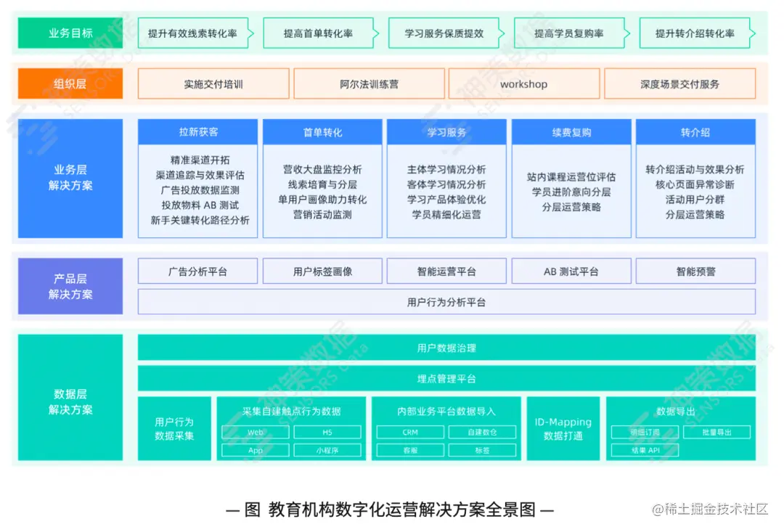Click the 转介绍活动与效果分析 text

[695, 170]
